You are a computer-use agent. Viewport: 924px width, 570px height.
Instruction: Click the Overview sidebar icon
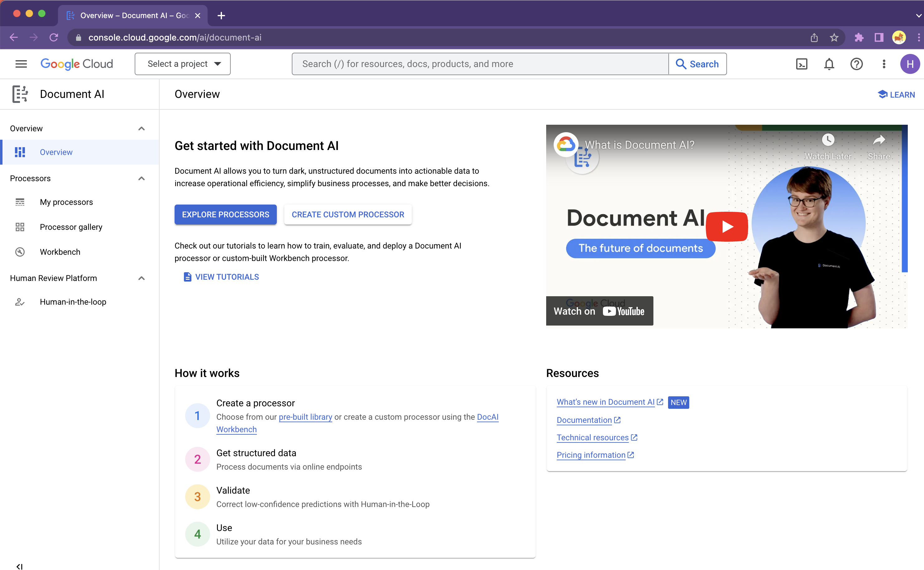point(21,152)
